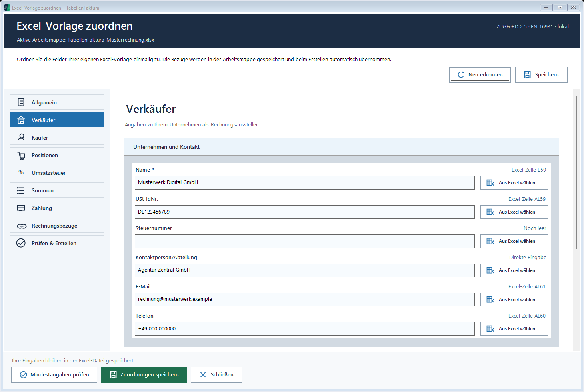Switch to Rechnungsbezüge section
Image resolution: width=584 pixels, height=392 pixels.
pos(57,225)
